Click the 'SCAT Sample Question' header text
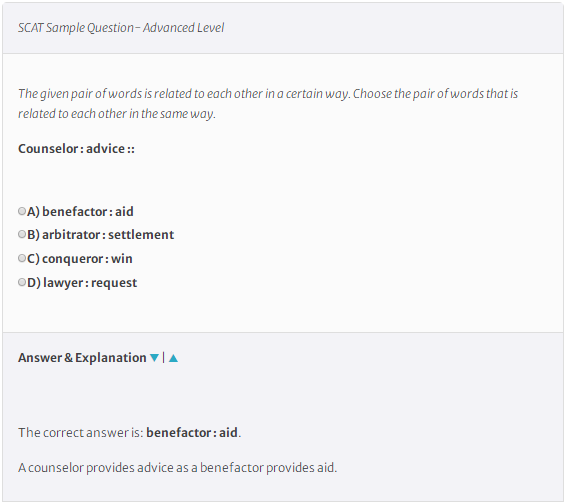566x504 pixels. tap(76, 28)
